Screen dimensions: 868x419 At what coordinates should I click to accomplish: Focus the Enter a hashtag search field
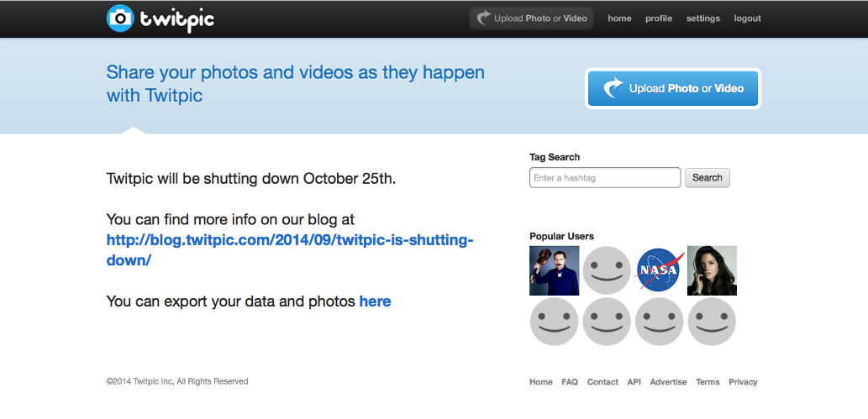click(x=604, y=178)
